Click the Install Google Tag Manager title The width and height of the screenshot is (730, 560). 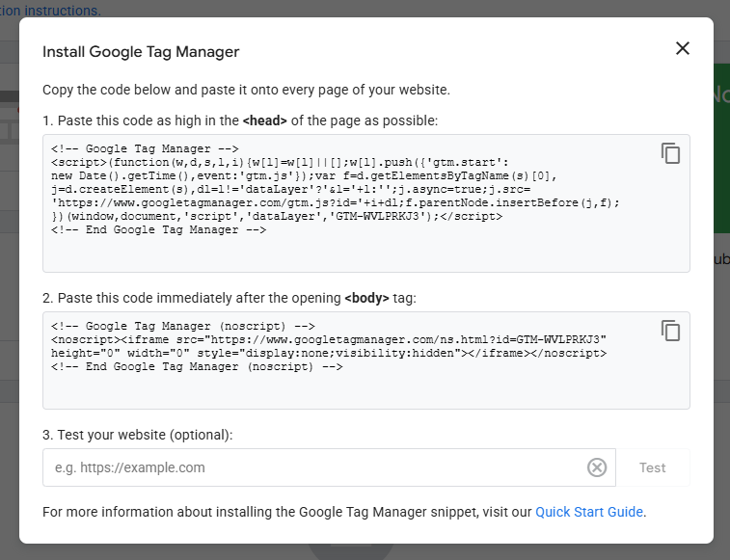pos(141,51)
